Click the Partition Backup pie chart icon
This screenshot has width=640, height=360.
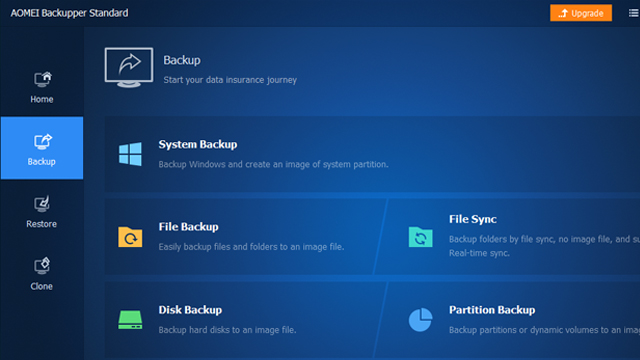click(x=420, y=320)
